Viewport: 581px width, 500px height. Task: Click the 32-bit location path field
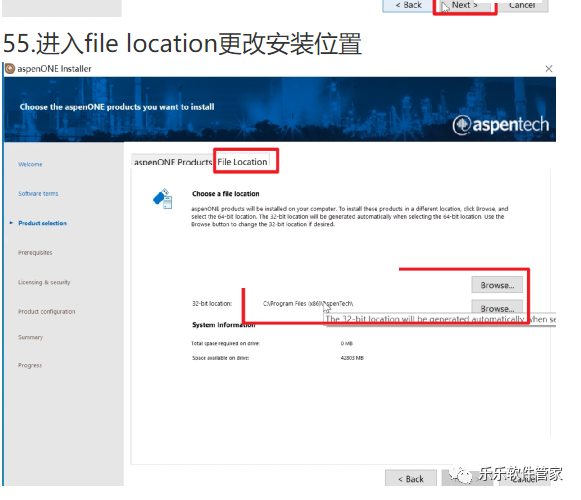(308, 304)
